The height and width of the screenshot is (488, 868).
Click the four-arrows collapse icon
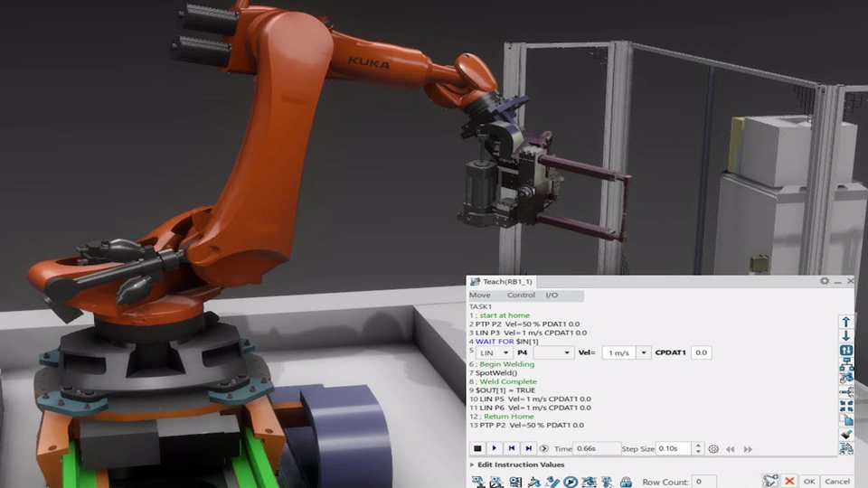tap(846, 406)
